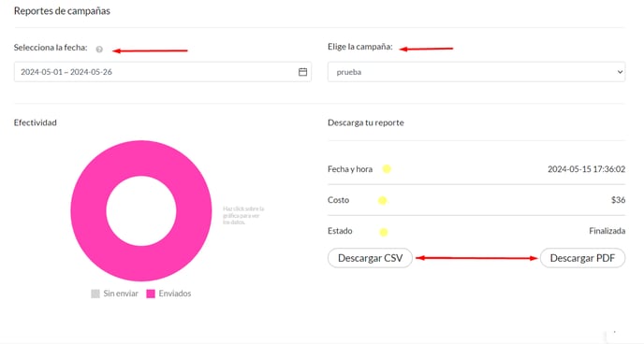The height and width of the screenshot is (344, 644).
Task: Download the report as PDF
Action: point(582,258)
